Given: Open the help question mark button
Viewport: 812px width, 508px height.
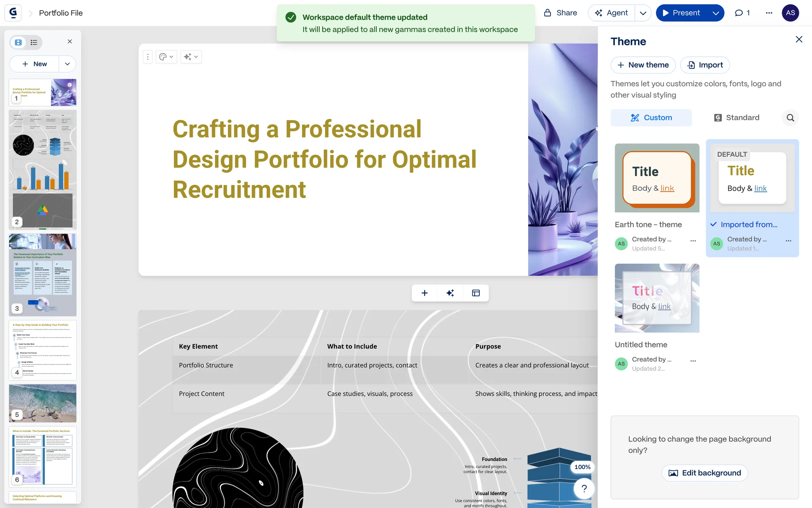Looking at the screenshot, I should coord(584,489).
